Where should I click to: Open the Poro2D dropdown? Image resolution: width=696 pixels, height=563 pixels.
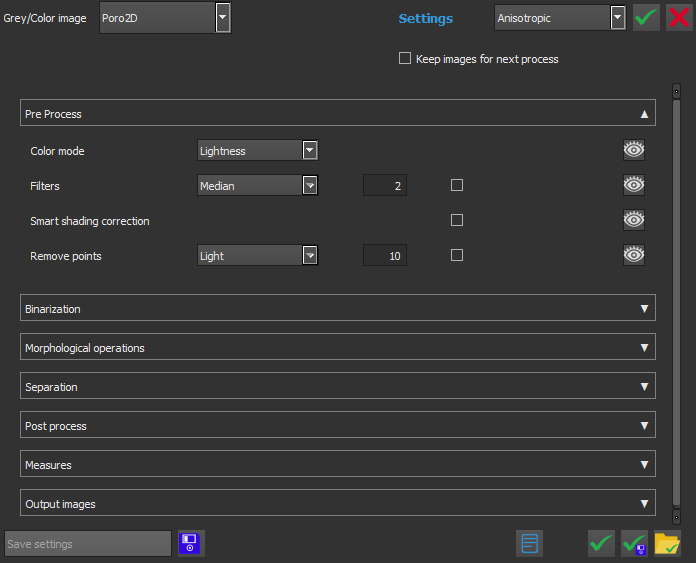click(165, 18)
